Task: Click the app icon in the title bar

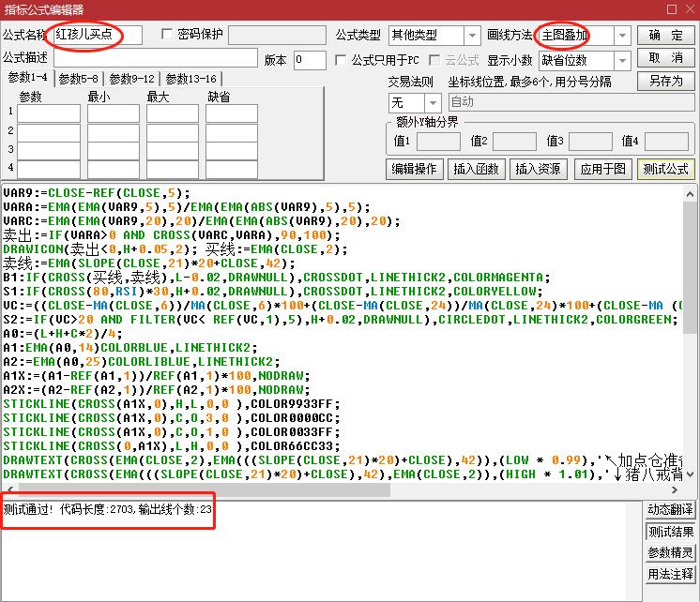Action: (10, 10)
